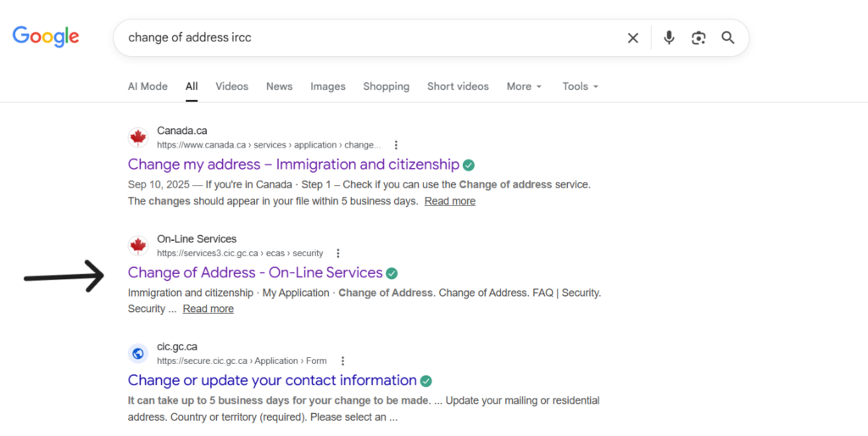Expand the More search filters dropdown
Screen dimensions: 868x436
(524, 87)
